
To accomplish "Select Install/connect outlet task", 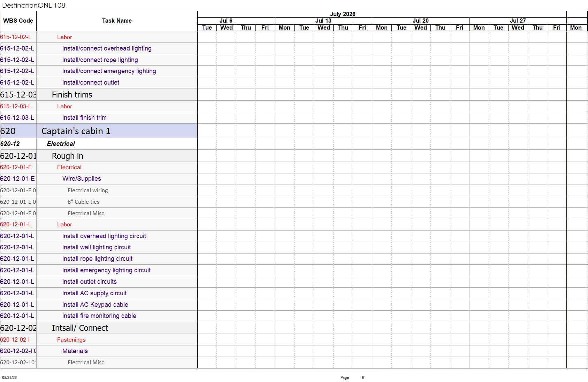I will tap(91, 83).
